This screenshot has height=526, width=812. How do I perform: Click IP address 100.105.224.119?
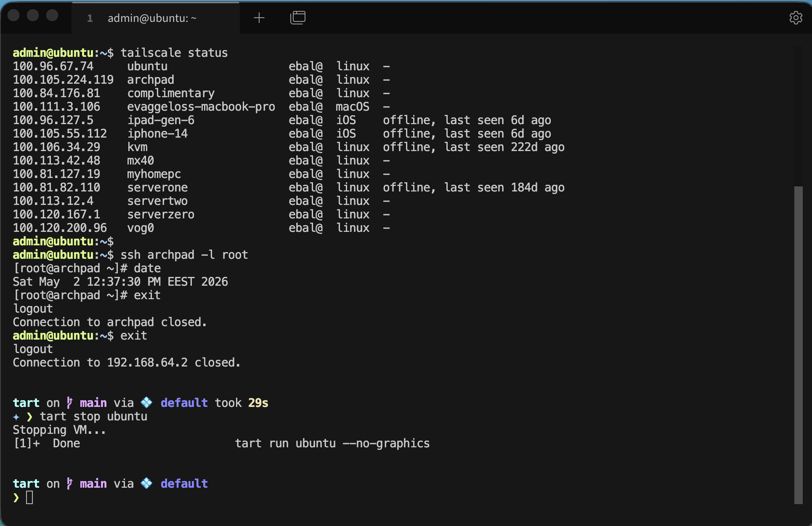(x=64, y=80)
